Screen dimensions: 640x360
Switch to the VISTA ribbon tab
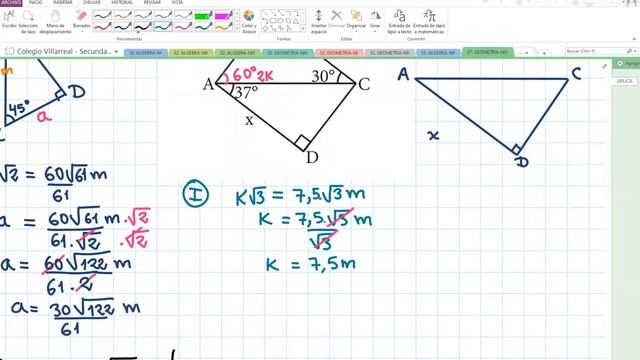click(177, 2)
